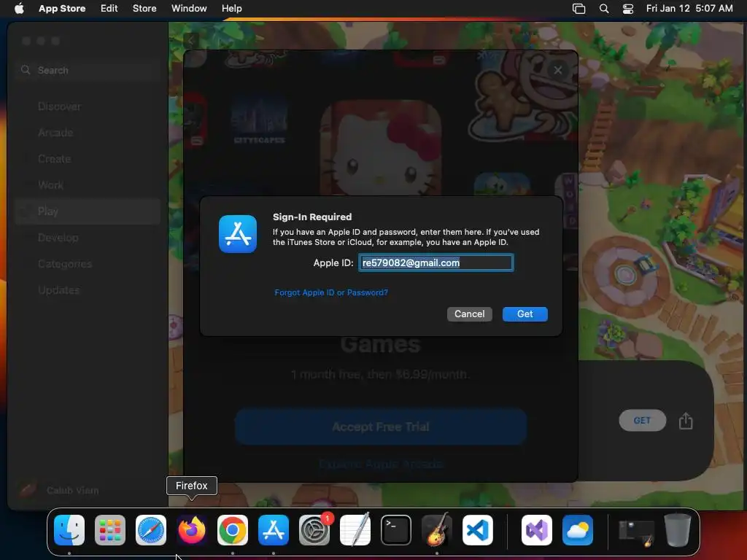Open the Window menu

[x=189, y=8]
